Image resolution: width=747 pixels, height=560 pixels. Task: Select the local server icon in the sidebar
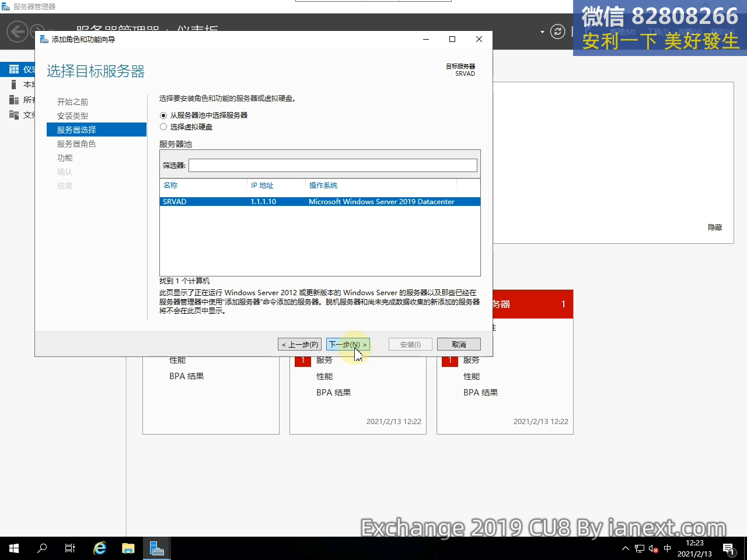pos(14,85)
